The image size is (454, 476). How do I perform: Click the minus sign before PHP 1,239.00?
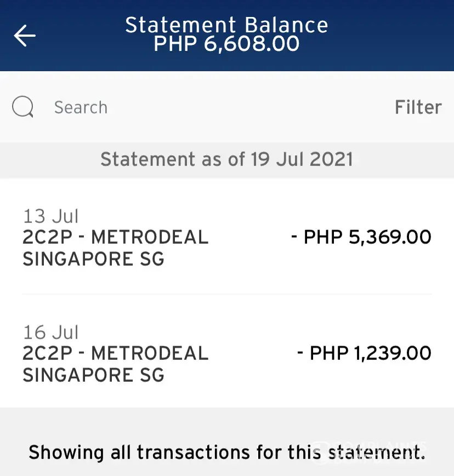click(x=300, y=353)
